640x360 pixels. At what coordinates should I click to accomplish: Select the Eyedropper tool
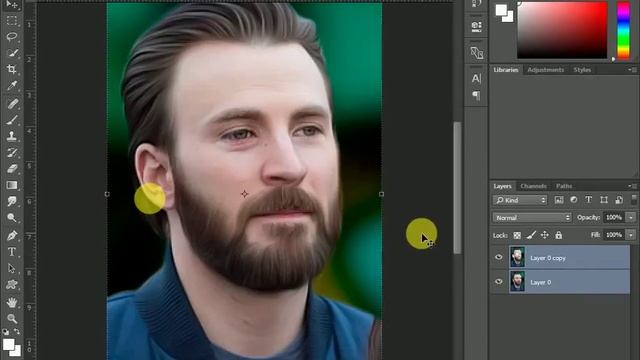[x=12, y=85]
